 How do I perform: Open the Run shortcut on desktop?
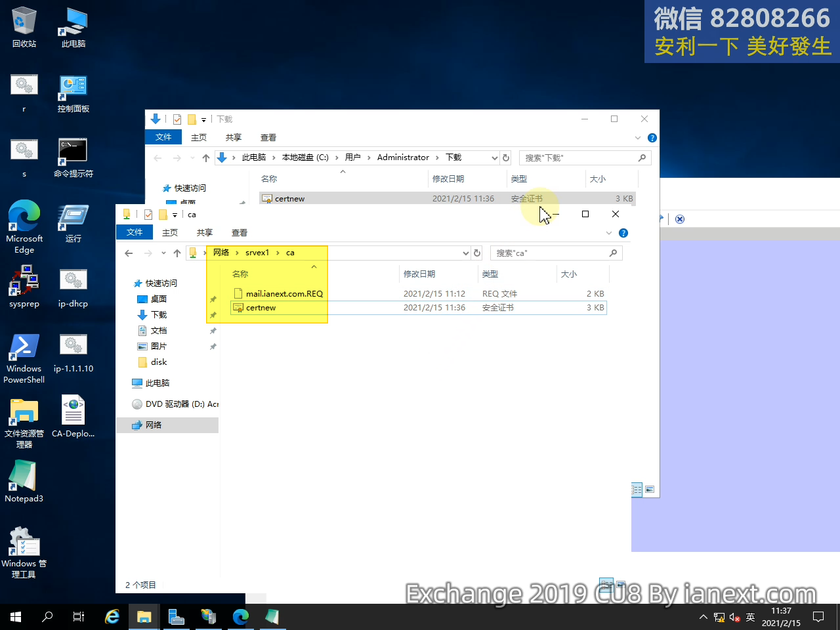tap(73, 223)
